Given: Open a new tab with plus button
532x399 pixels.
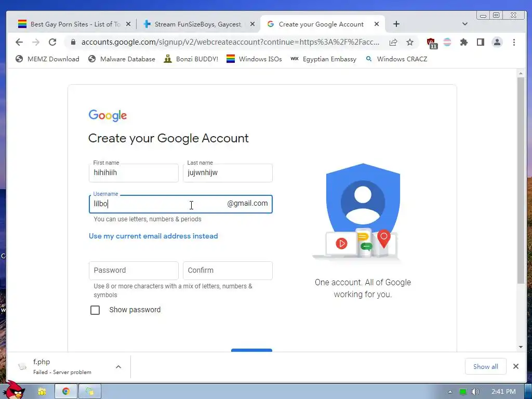Looking at the screenshot, I should 396,24.
